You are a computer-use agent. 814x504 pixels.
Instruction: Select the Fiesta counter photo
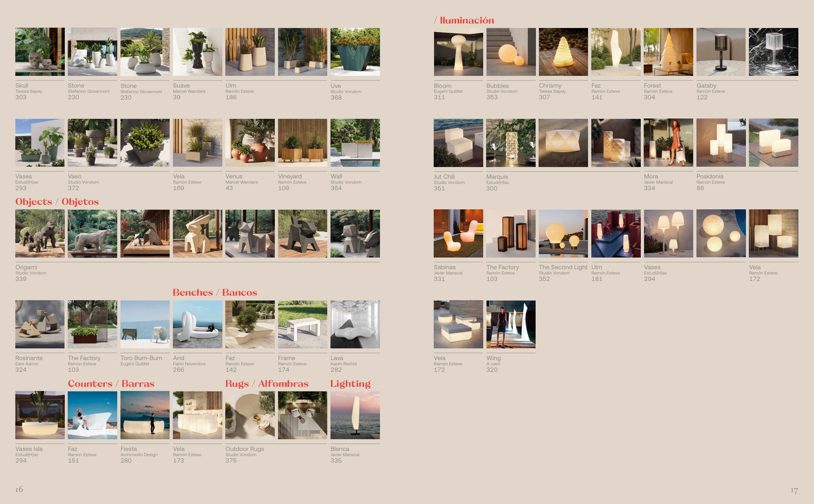(145, 415)
